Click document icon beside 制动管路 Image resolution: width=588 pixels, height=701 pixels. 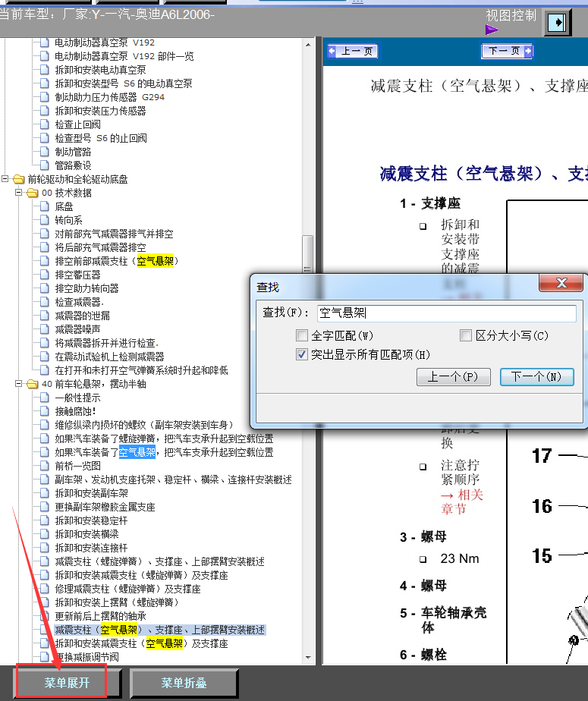click(x=44, y=152)
